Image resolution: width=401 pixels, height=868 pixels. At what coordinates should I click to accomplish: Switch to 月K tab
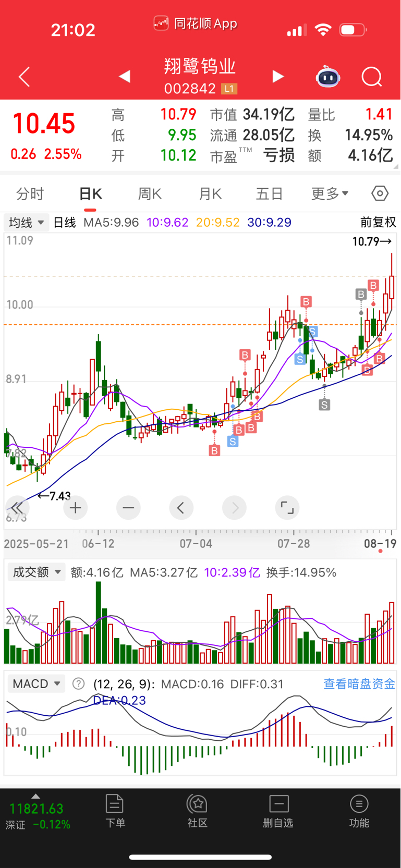210,194
